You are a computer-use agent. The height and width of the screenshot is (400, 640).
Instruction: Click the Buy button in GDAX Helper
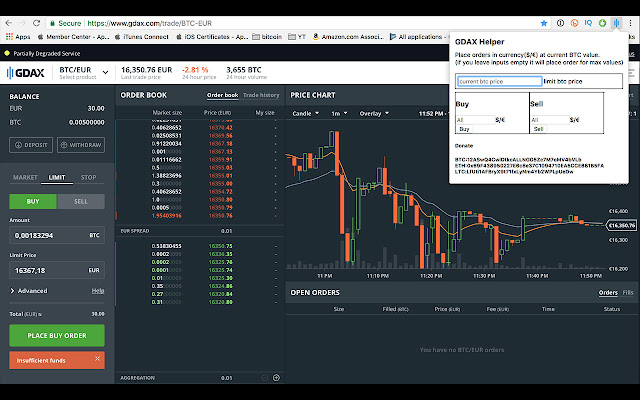pyautogui.click(x=464, y=129)
